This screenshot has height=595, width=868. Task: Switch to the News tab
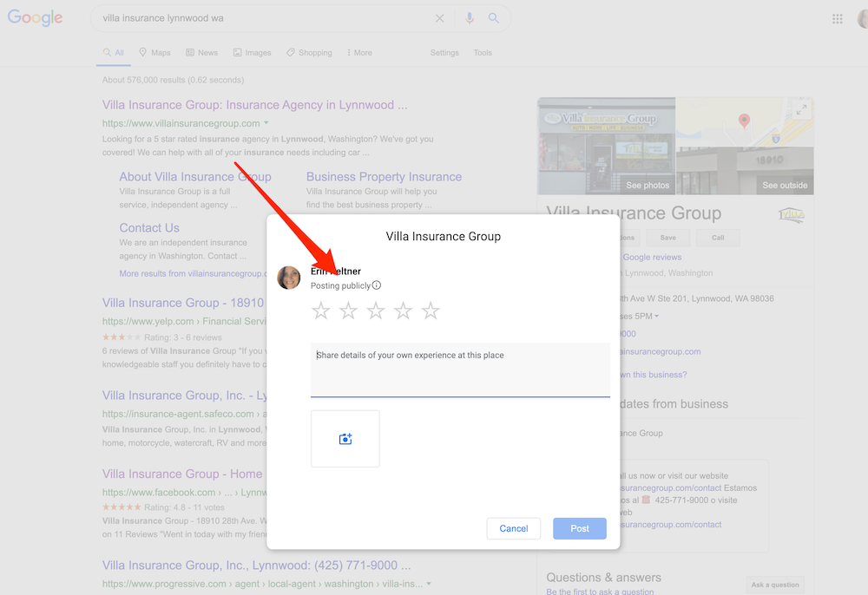(201, 53)
